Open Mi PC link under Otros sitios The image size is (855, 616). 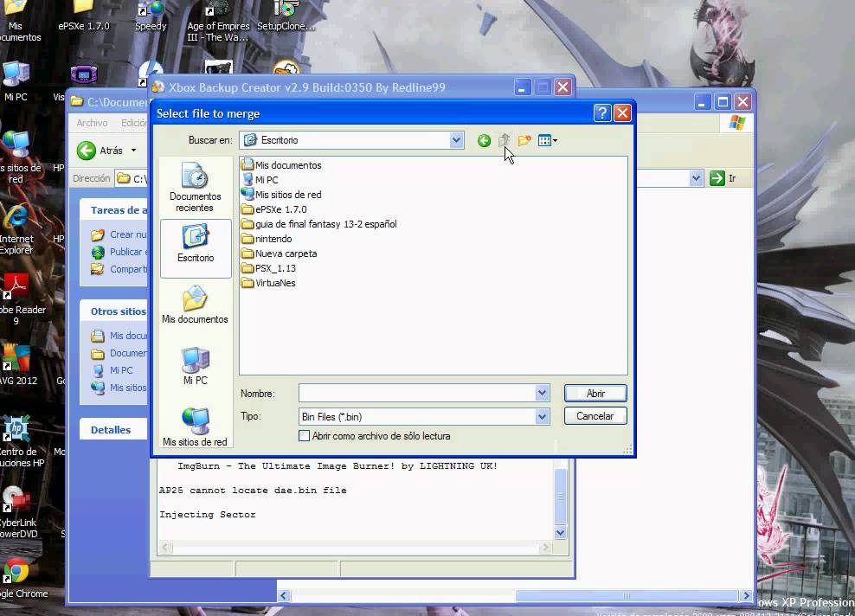point(112,370)
